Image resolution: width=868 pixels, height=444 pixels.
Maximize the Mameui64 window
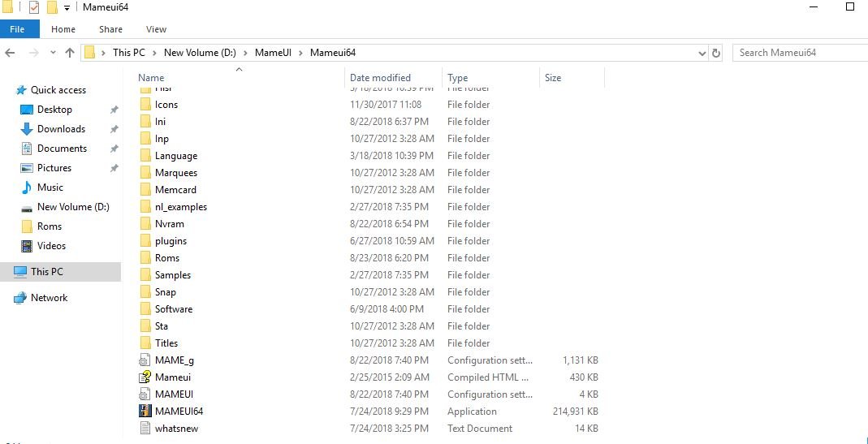point(850,7)
